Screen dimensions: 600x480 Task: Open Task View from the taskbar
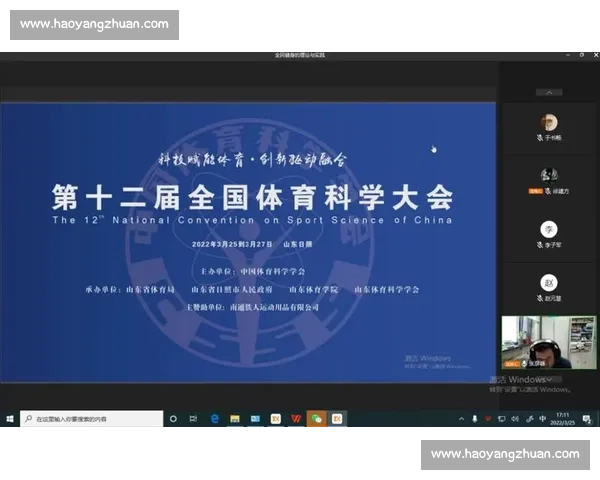click(x=193, y=419)
